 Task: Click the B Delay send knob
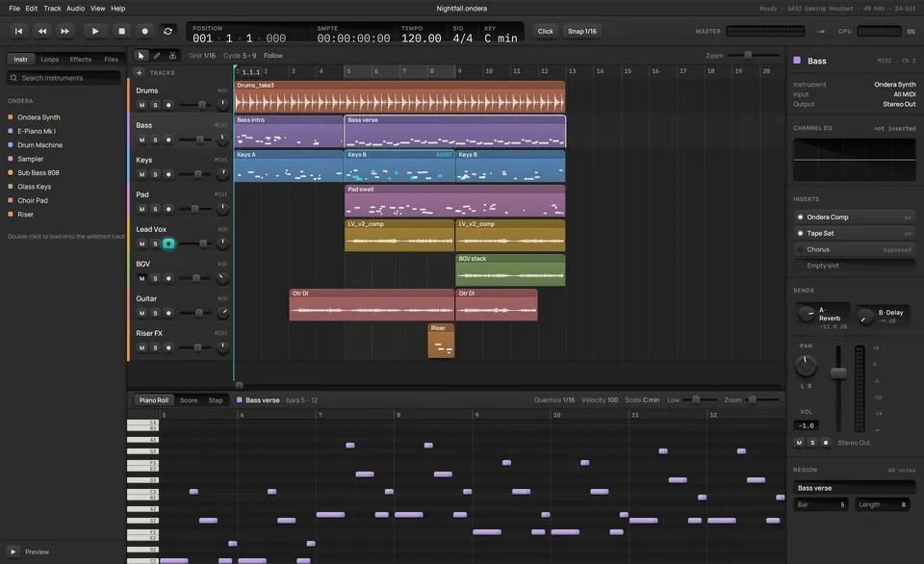click(x=865, y=317)
